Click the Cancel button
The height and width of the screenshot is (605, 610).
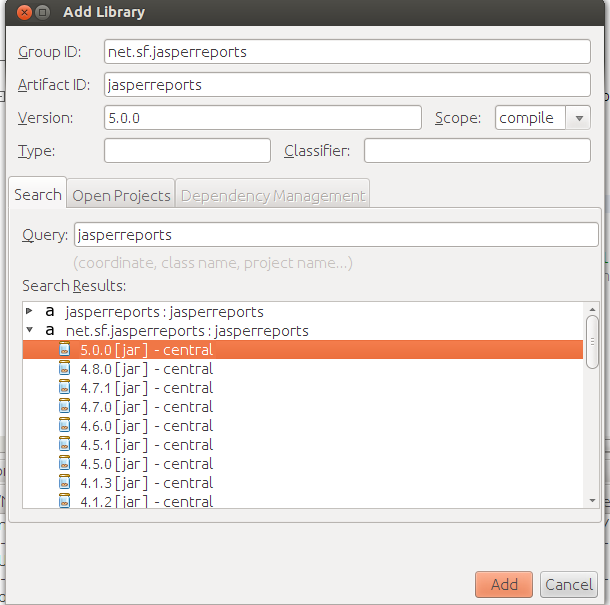569,584
